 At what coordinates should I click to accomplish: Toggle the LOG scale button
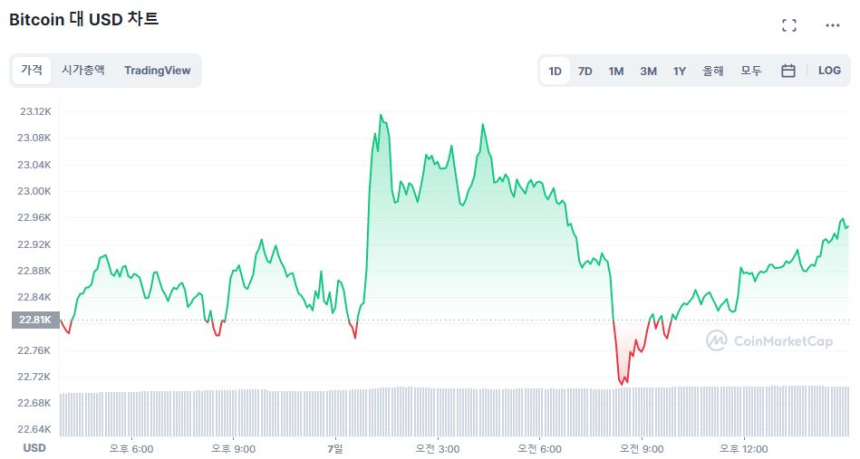pos(829,71)
